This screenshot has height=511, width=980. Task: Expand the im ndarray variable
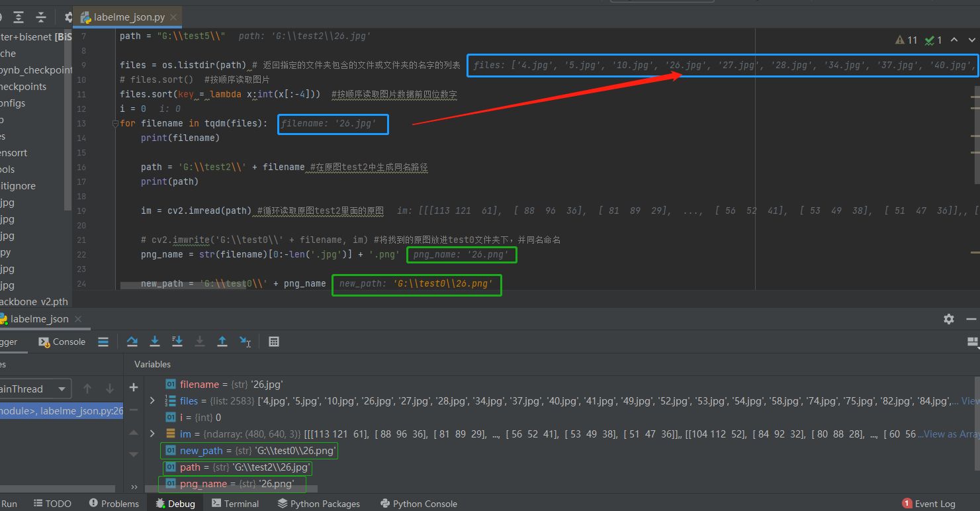(x=153, y=434)
